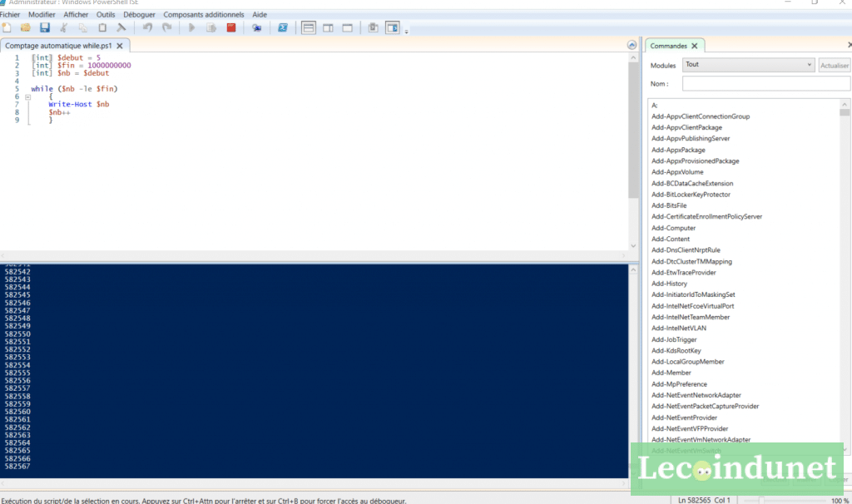Viewport: 852px width, 504px height.
Task: Save the script using the Save icon
Action: coord(45,27)
